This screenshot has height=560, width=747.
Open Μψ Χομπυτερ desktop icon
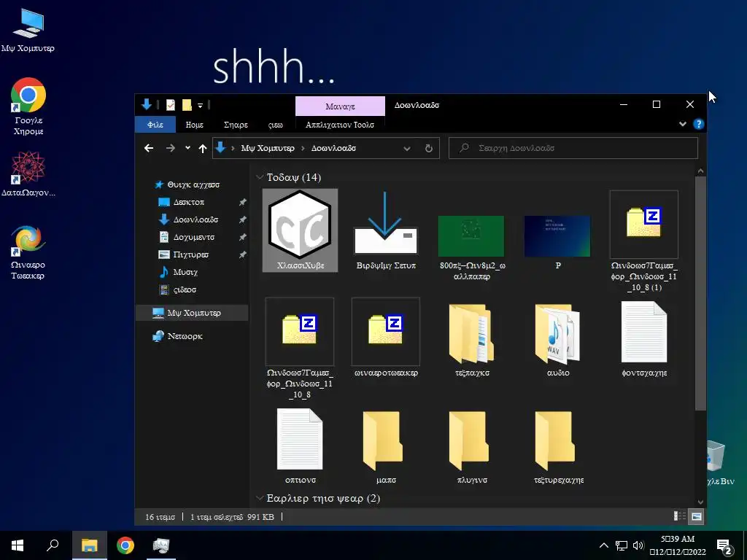coord(28,30)
